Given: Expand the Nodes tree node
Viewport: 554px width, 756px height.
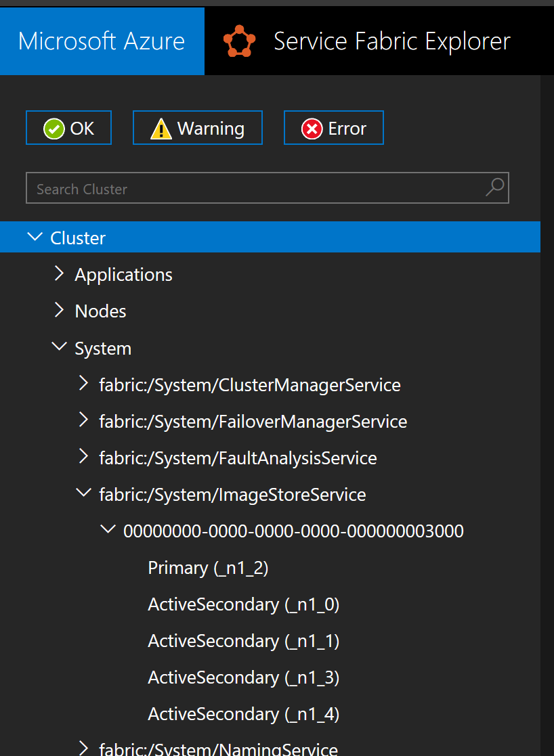Looking at the screenshot, I should pyautogui.click(x=60, y=310).
